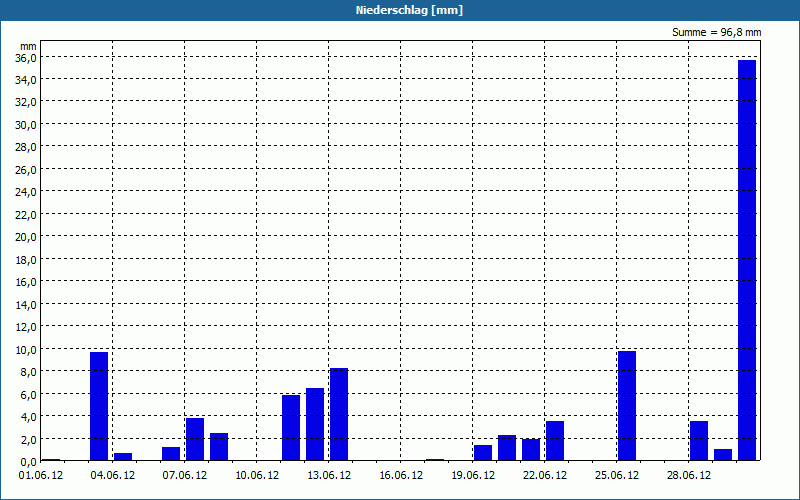The image size is (800, 500).
Task: Pick the 22,0 y-axis value
Action: [x=26, y=214]
